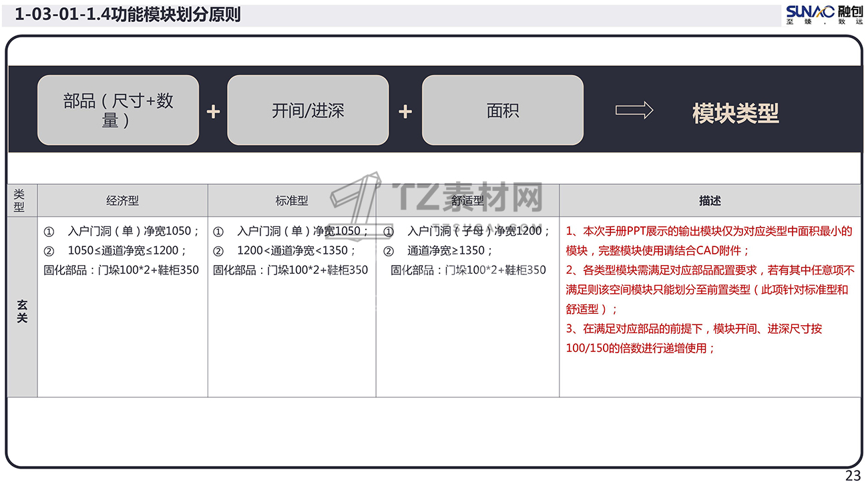
Task: Click the SUNAC 融创 logo
Action: coord(825,14)
